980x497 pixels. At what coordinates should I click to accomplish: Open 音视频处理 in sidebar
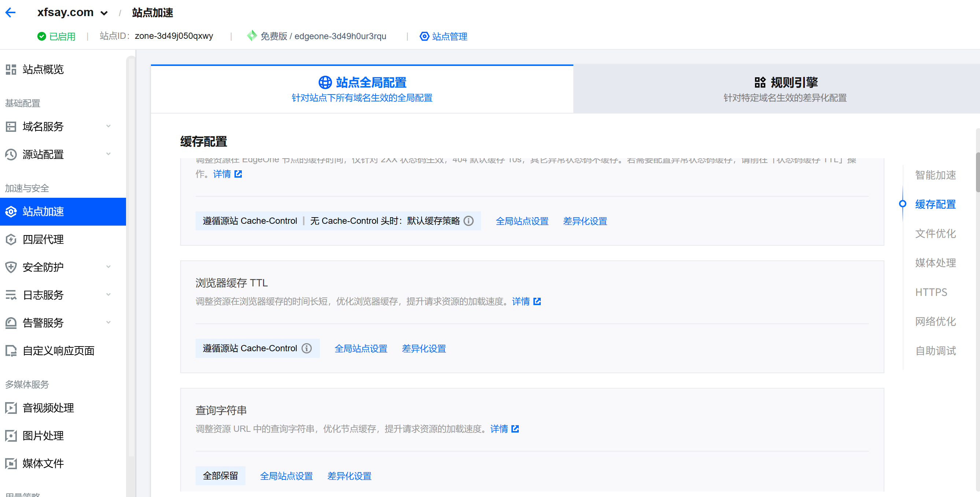(x=48, y=408)
